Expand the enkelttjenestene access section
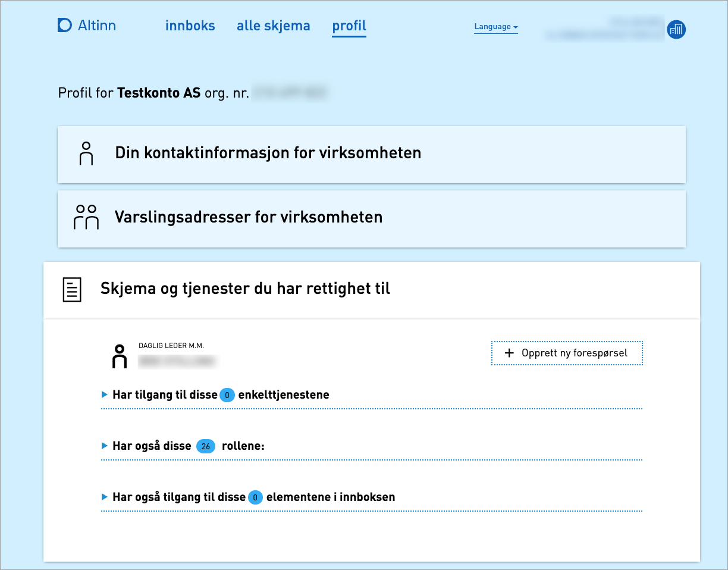Screen dimensions: 728x570 coord(106,394)
